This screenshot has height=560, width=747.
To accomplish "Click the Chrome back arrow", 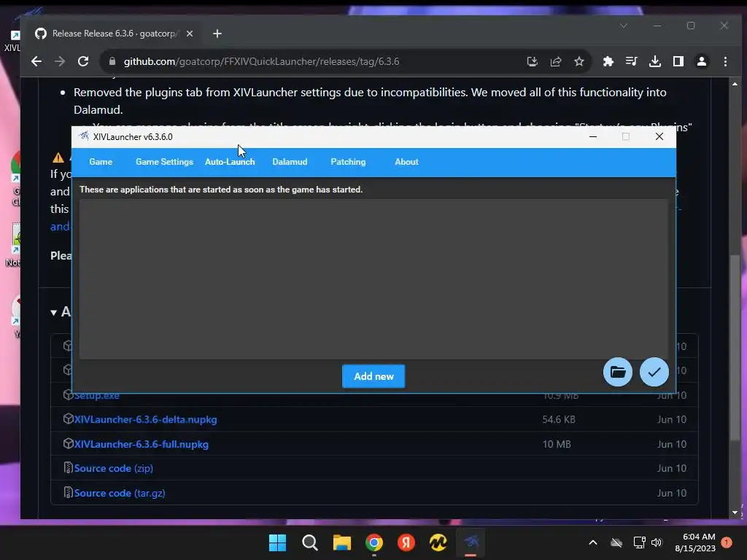I will point(36,61).
